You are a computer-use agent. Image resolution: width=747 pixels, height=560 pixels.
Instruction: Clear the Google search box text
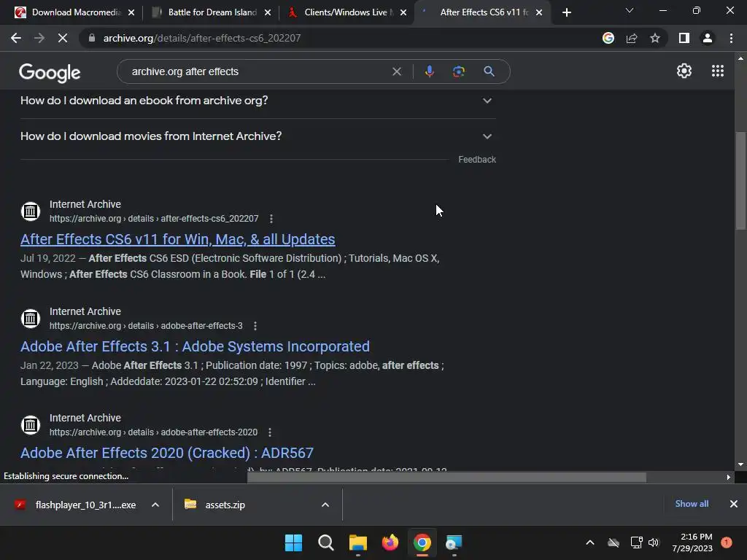click(x=396, y=71)
